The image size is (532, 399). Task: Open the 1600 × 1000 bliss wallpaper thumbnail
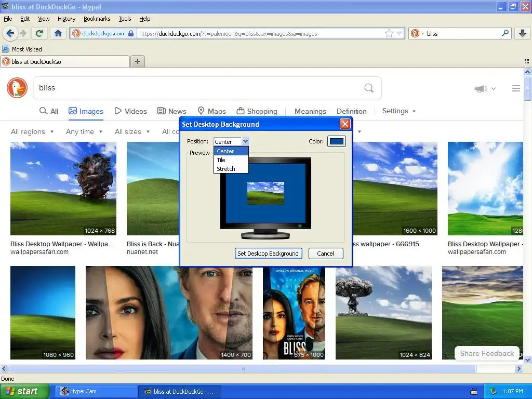(395, 189)
